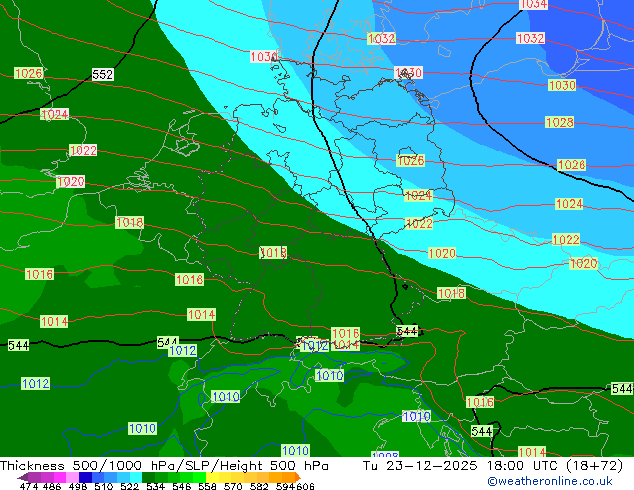Click the map title 'Thickness 500/1000 hPa/SLP/Height 500 hPa'
This screenshot has width=634, height=490.
pyautogui.click(x=164, y=465)
